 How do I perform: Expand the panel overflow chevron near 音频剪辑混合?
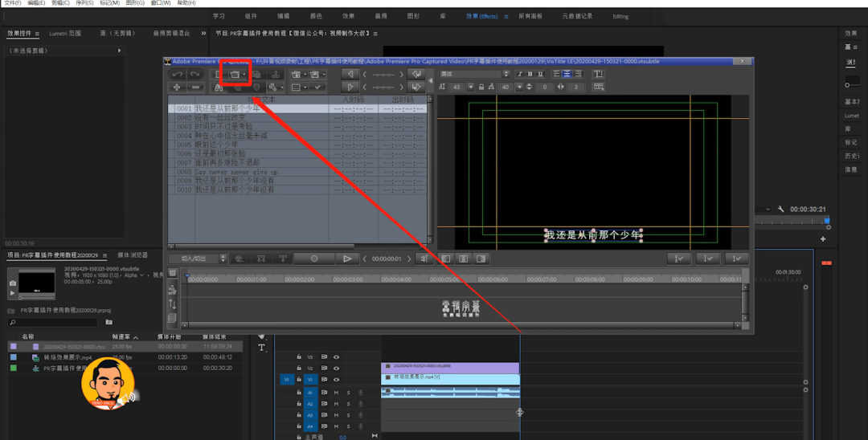pos(203,33)
